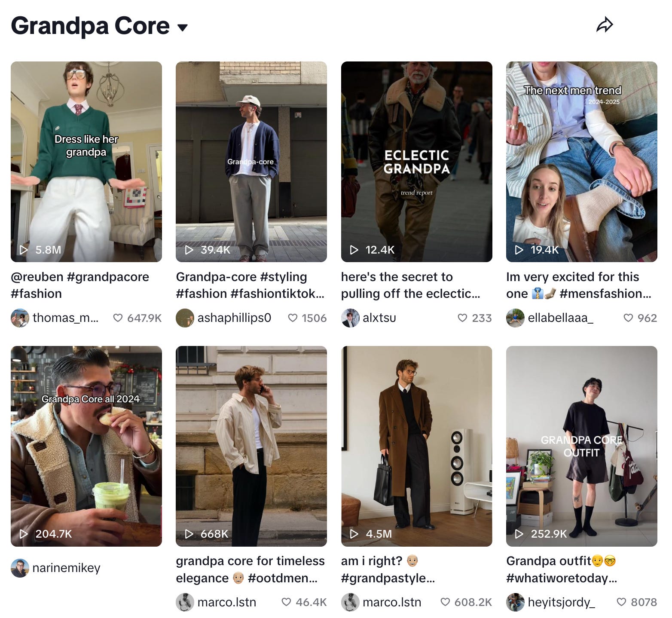Like ellabellaaa_ video with 962 hearts

pos(628,318)
